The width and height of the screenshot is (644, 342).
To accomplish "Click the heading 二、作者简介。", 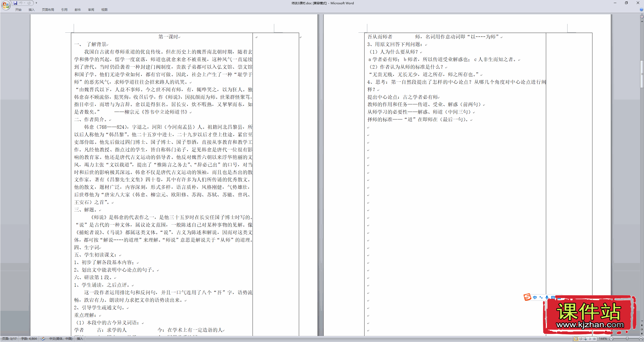I will [x=92, y=119].
